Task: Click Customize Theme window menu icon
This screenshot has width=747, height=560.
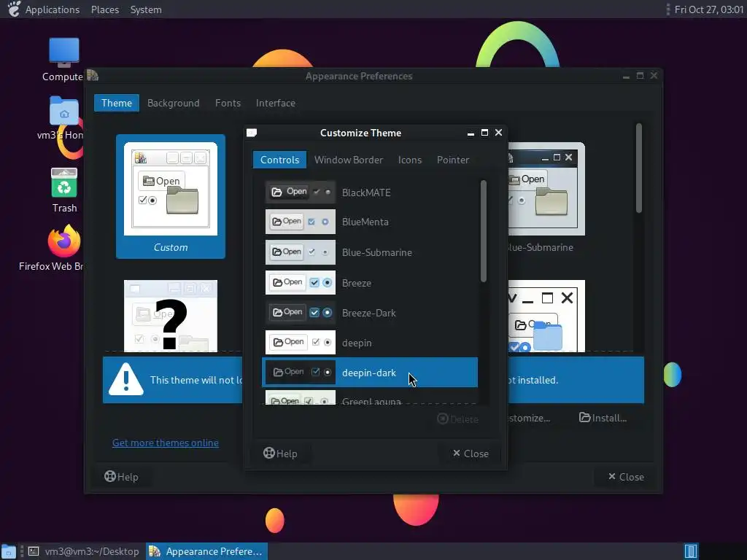Action: 252,133
